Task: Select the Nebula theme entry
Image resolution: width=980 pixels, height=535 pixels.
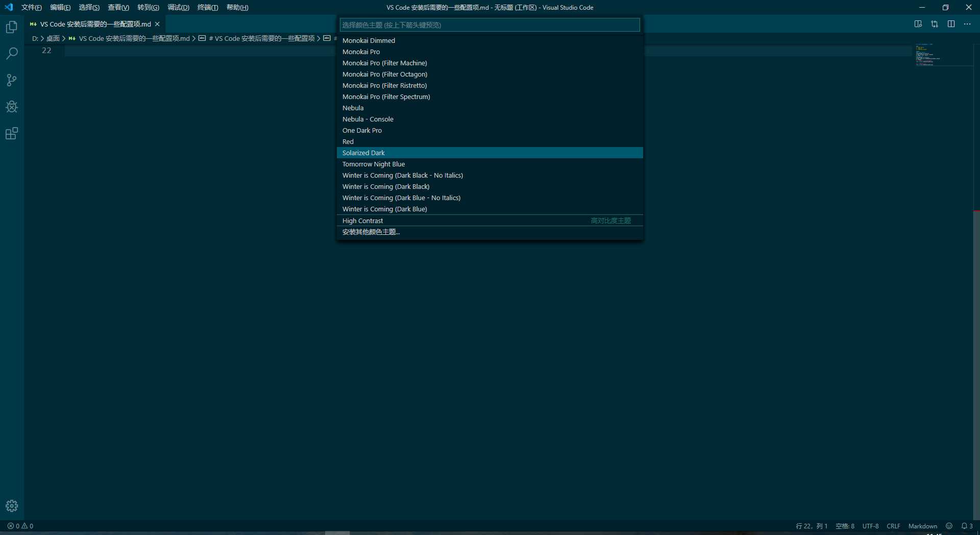Action: (489, 108)
